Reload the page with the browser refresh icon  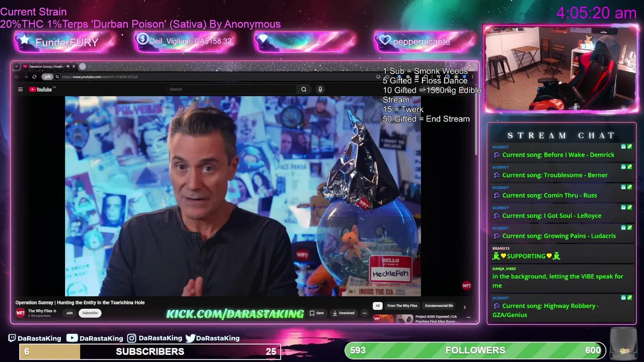click(34, 77)
